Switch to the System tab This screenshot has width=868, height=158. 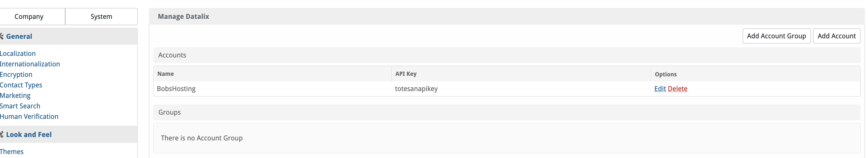pyautogui.click(x=101, y=17)
